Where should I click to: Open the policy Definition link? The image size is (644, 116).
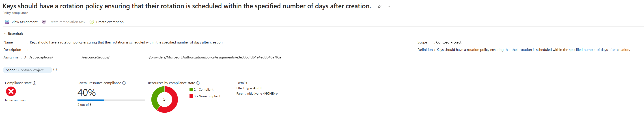pyautogui.click(x=533, y=50)
